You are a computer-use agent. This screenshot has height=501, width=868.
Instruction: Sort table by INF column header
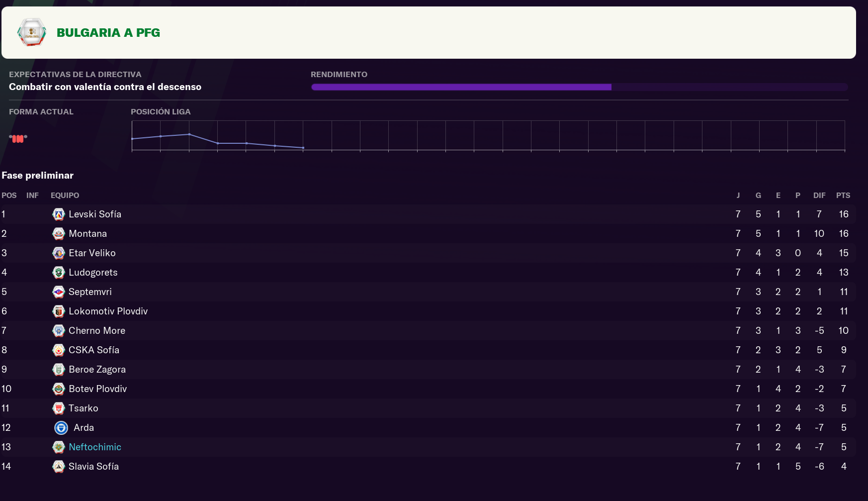coord(32,196)
